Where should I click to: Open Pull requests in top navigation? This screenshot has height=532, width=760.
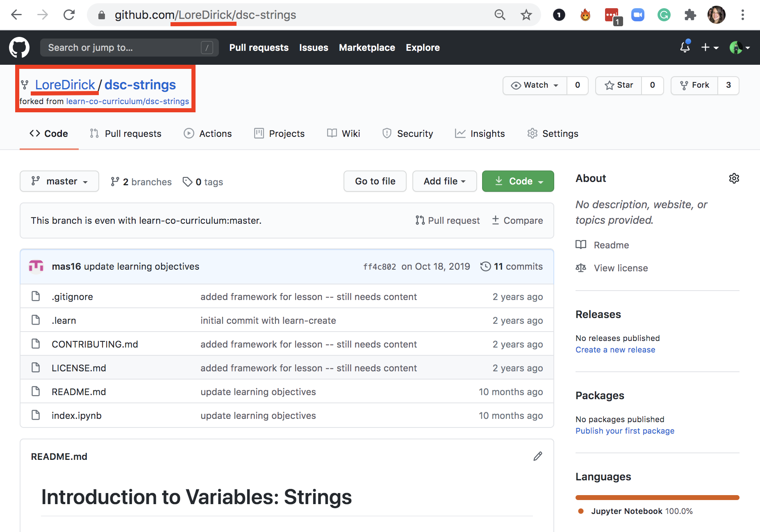tap(259, 48)
